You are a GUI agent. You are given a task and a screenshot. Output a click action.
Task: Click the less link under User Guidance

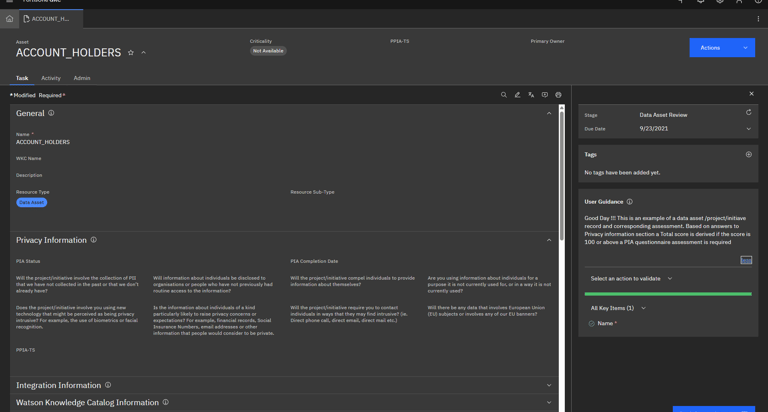pyautogui.click(x=746, y=260)
